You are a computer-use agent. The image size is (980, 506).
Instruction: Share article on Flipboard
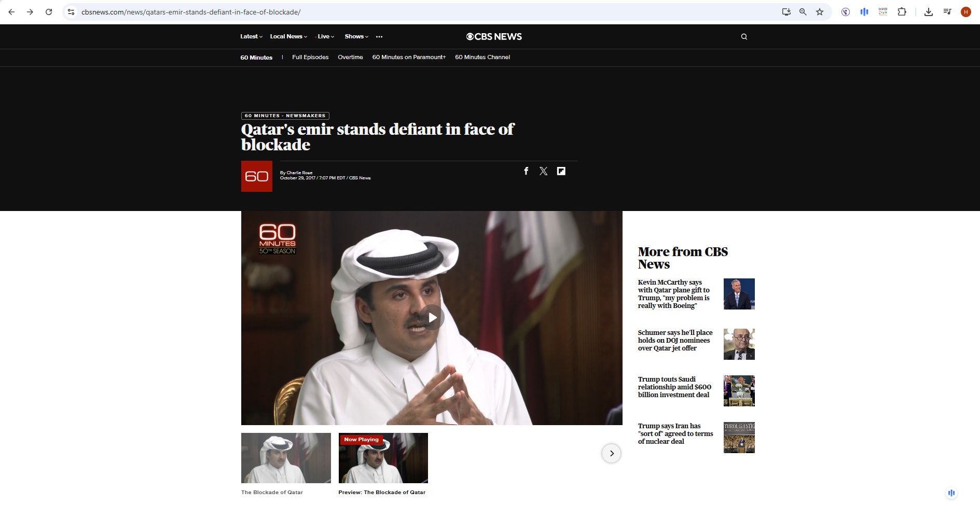[561, 171]
